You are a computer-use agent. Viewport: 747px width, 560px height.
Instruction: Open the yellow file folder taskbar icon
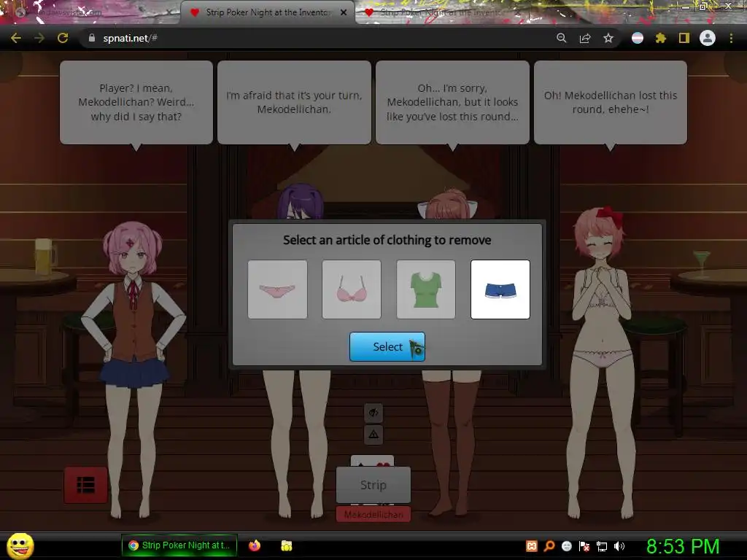point(286,545)
